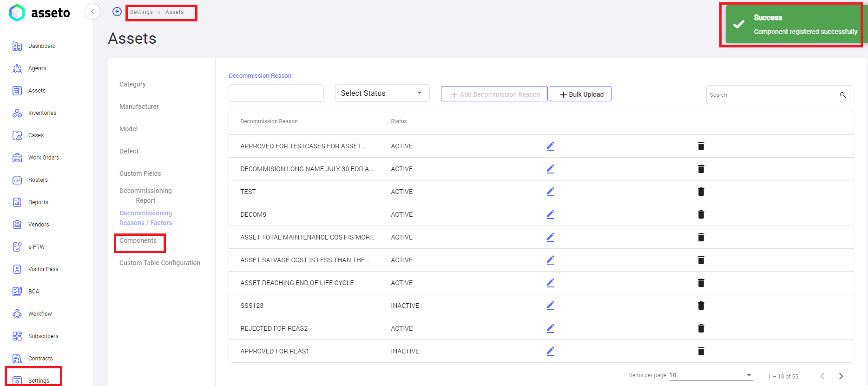This screenshot has width=868, height=386.
Task: Select Custom Table Configuration tab
Action: [x=159, y=263]
